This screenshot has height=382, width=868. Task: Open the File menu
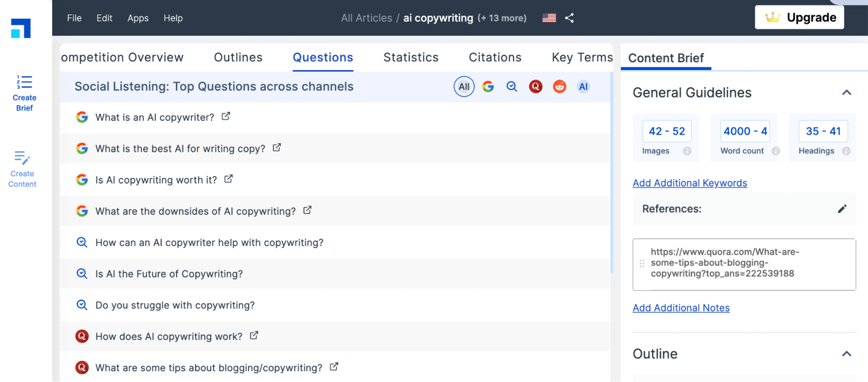point(74,18)
